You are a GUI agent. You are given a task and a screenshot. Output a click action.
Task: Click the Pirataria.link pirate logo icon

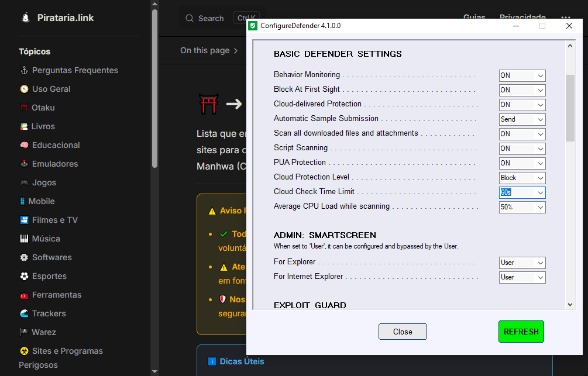(x=26, y=18)
